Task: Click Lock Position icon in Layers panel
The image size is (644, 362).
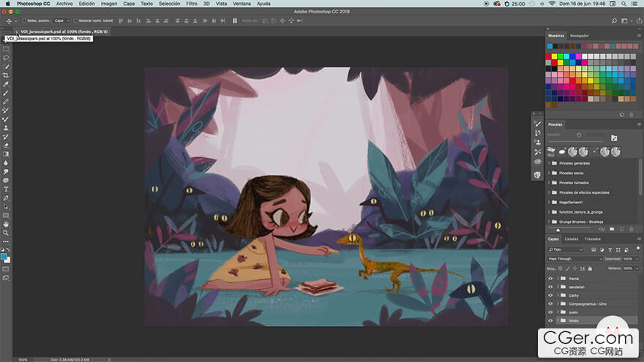Action: click(x=575, y=268)
